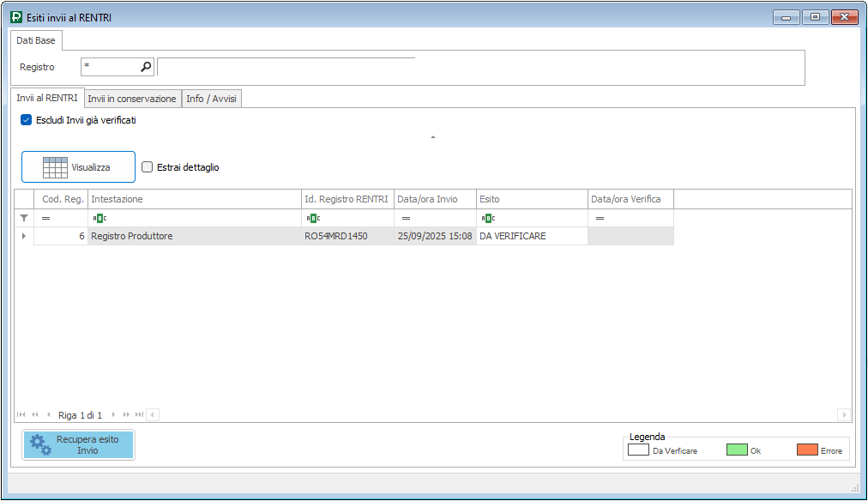
Task: Click the magnifier icon in the Registro field
Action: pos(146,67)
